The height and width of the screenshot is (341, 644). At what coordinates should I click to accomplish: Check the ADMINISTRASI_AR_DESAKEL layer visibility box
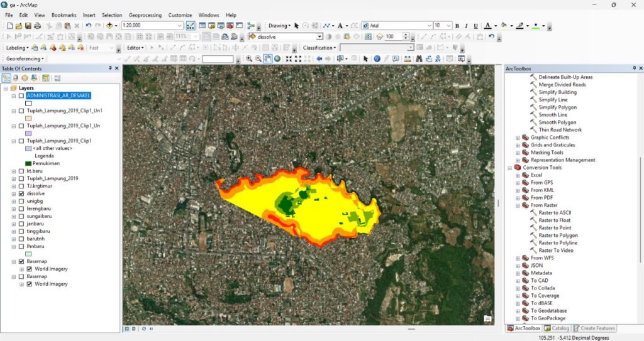click(x=21, y=95)
